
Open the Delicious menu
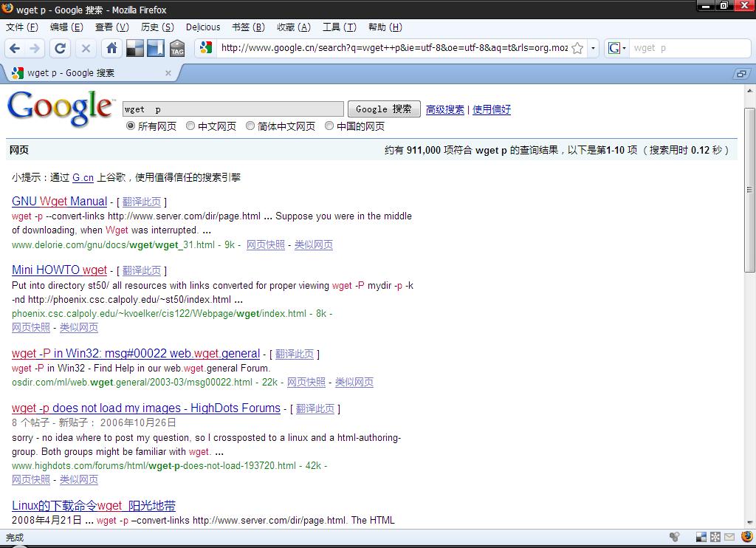203,27
